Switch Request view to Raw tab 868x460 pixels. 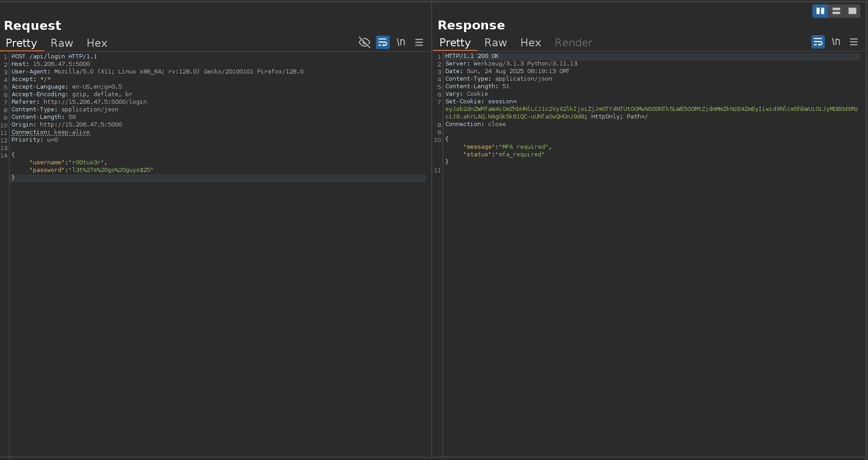[x=62, y=43]
